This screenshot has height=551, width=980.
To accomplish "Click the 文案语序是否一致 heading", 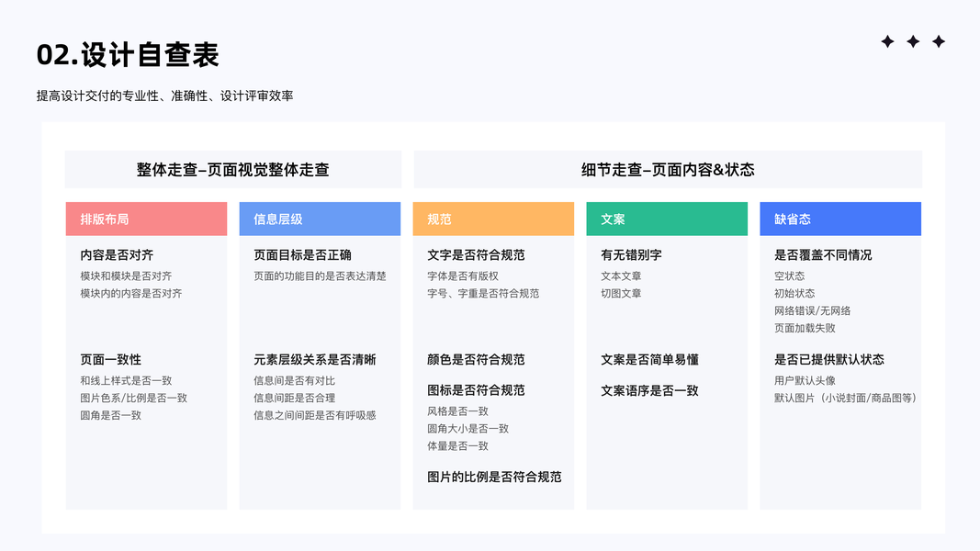I will [649, 390].
